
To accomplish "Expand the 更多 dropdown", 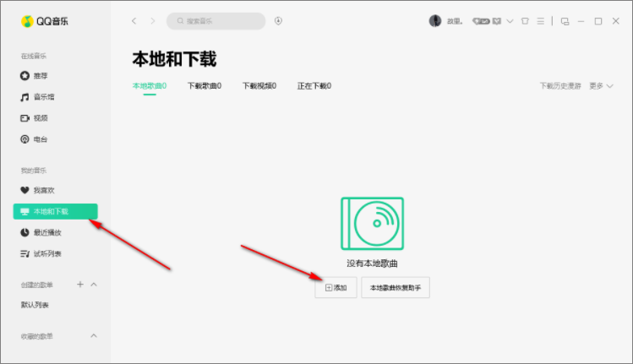I will (x=601, y=86).
